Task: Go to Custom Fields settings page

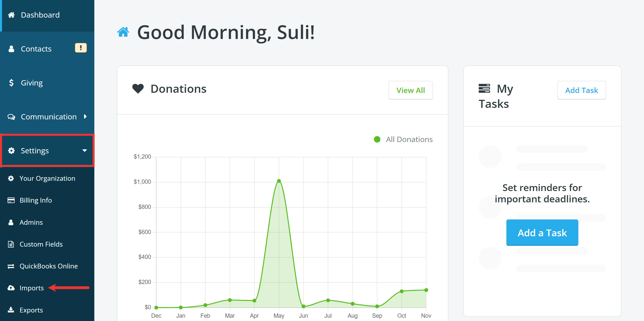Action: [x=41, y=244]
